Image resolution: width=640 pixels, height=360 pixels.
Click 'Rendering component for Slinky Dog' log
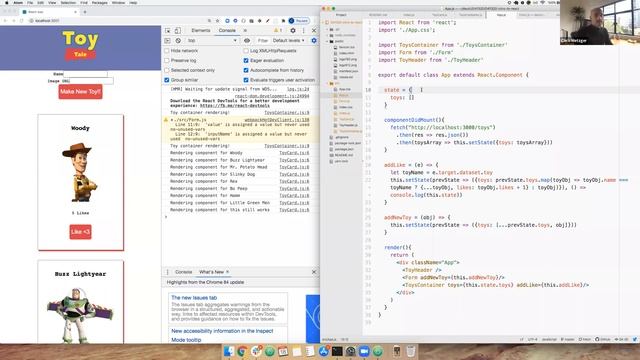click(x=212, y=174)
